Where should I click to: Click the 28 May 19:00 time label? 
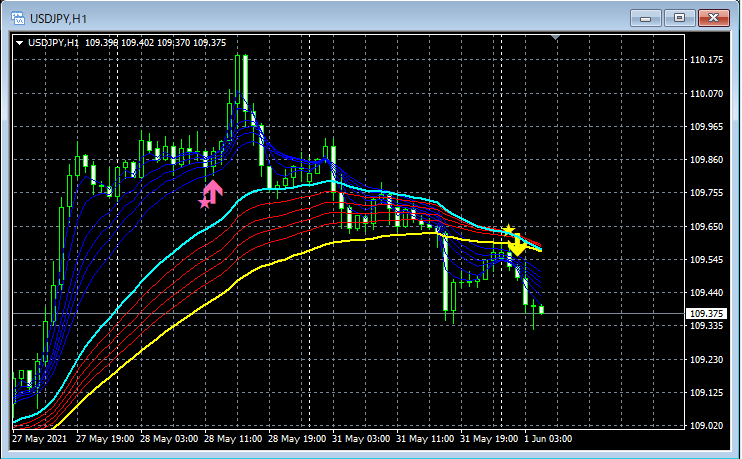(x=297, y=439)
